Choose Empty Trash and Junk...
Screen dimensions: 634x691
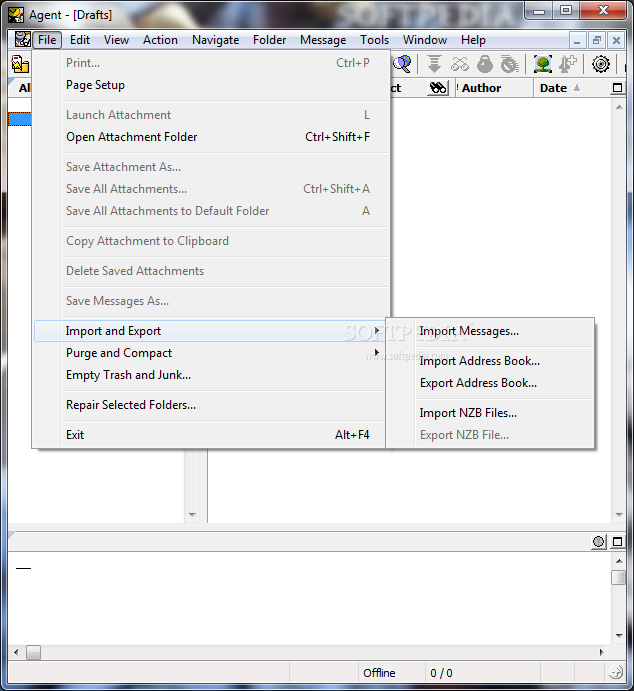[x=209, y=375]
